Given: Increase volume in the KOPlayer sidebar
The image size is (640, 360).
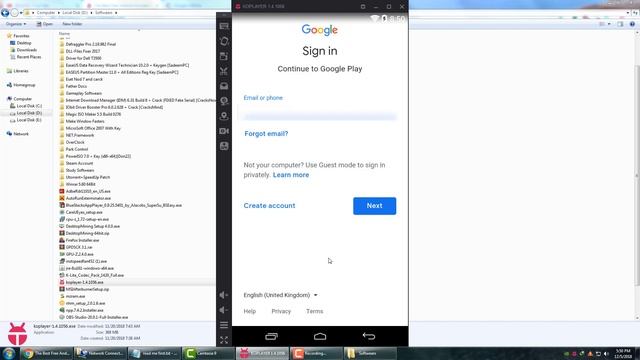Looking at the screenshot, I should click(224, 295).
